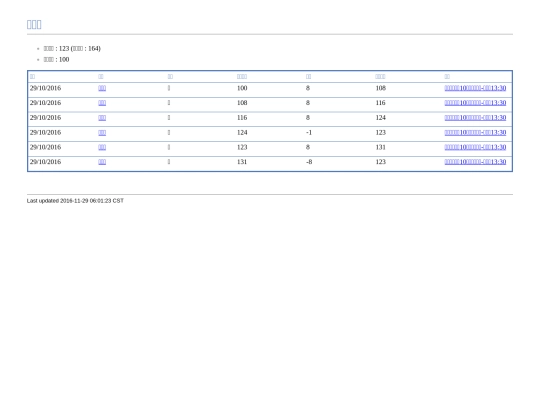
Task: Click the "Last updated 2016-11-29 06:01:23 CST" footer text
Action: click(x=75, y=201)
